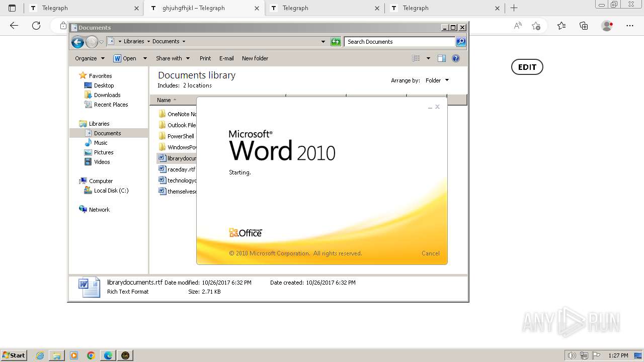
Task: Switch to ghjuhgfhjkl – Telegraph tab
Action: coord(204,8)
